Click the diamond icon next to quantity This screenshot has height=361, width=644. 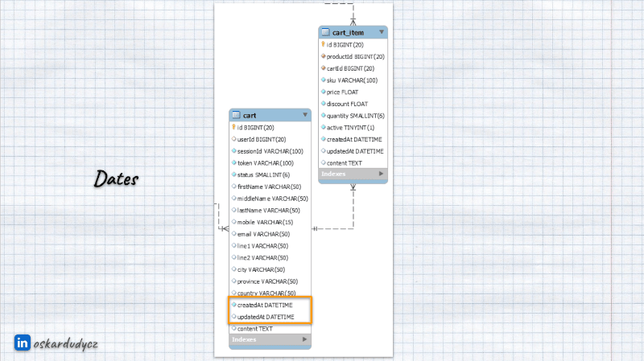coord(324,116)
